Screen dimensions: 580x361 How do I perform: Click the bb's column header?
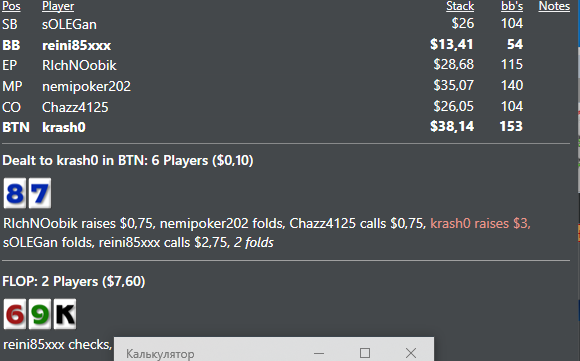[512, 6]
